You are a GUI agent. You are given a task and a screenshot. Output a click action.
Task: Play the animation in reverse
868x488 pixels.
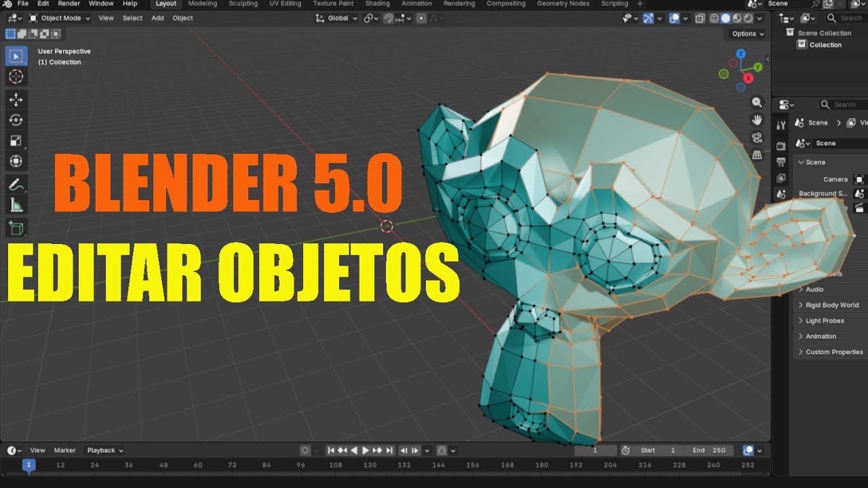pos(354,450)
